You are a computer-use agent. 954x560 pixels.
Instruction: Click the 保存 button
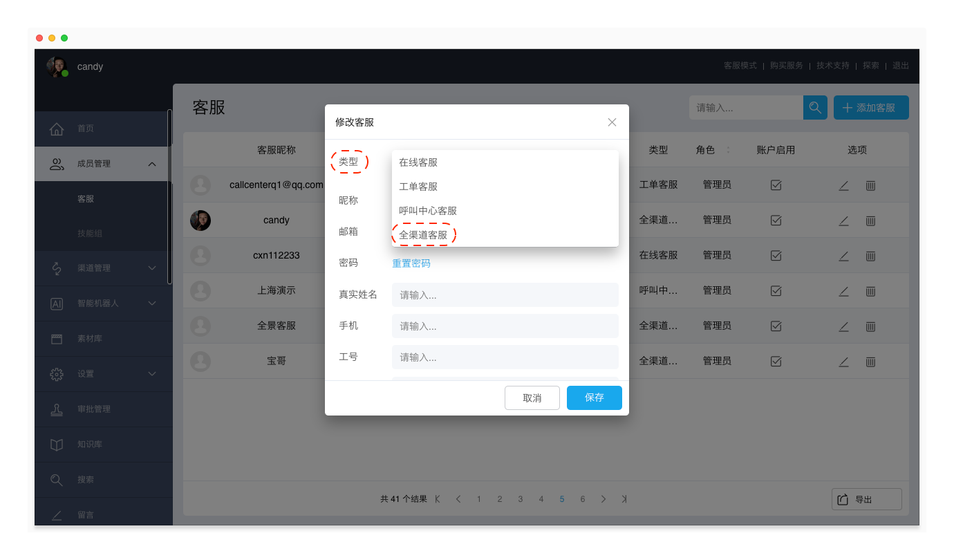tap(594, 398)
